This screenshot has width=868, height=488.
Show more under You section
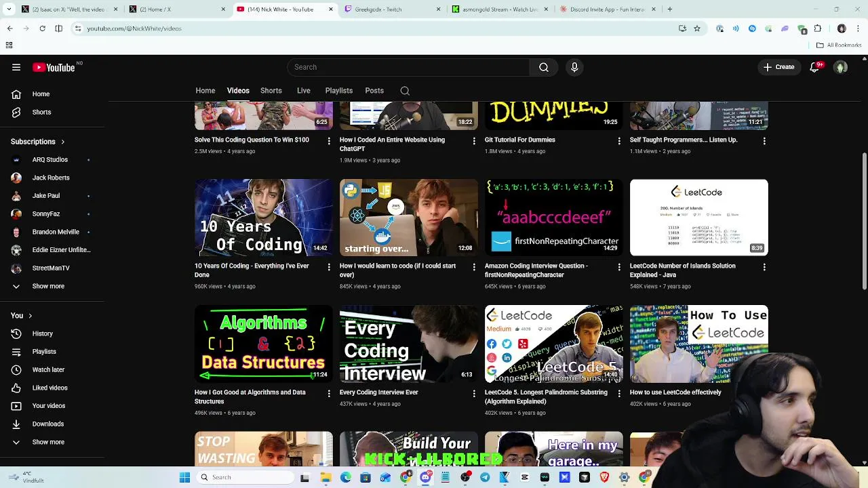click(x=48, y=442)
